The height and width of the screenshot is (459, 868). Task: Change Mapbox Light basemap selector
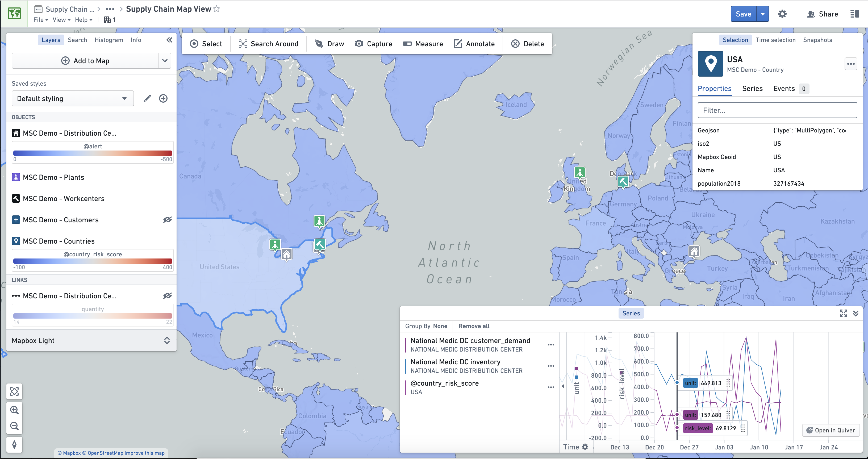(91, 340)
